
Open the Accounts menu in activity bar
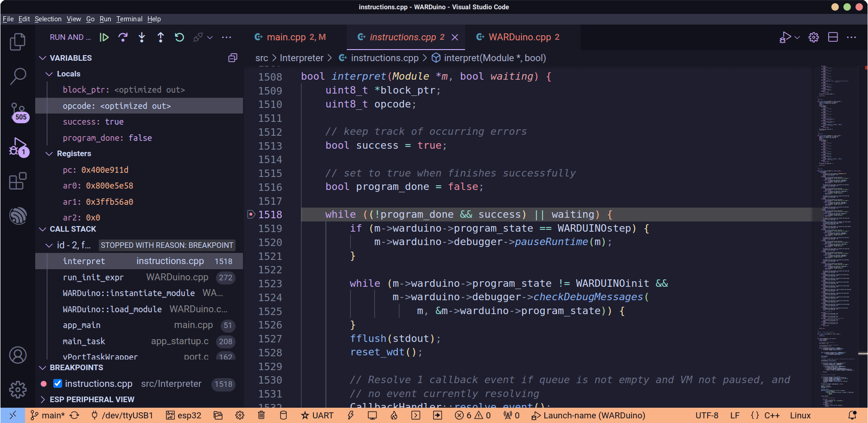pyautogui.click(x=18, y=355)
